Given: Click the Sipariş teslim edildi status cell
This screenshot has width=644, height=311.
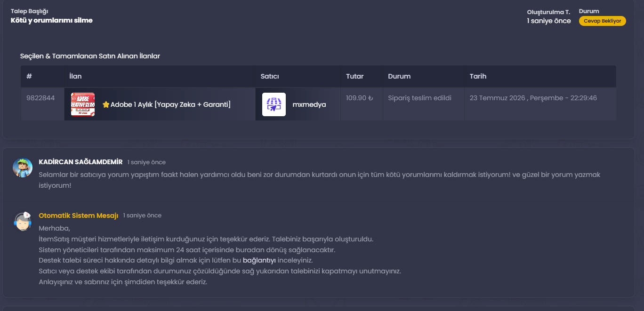Looking at the screenshot, I should pos(419,98).
